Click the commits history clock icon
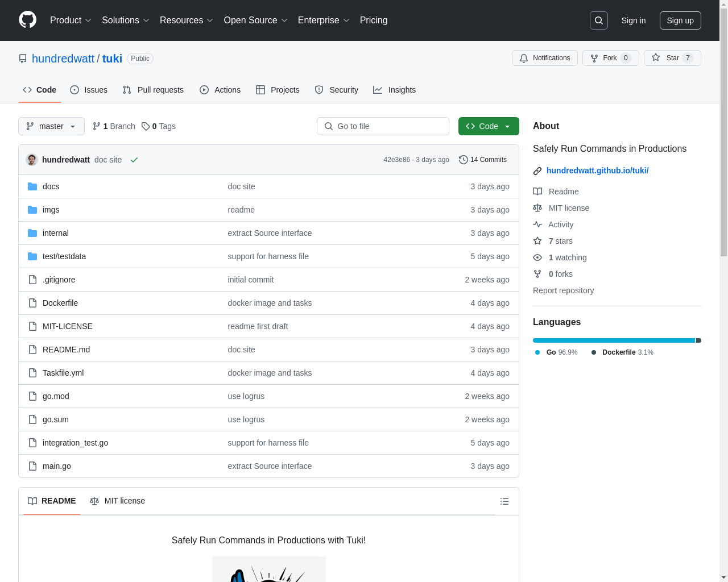 [x=464, y=160]
